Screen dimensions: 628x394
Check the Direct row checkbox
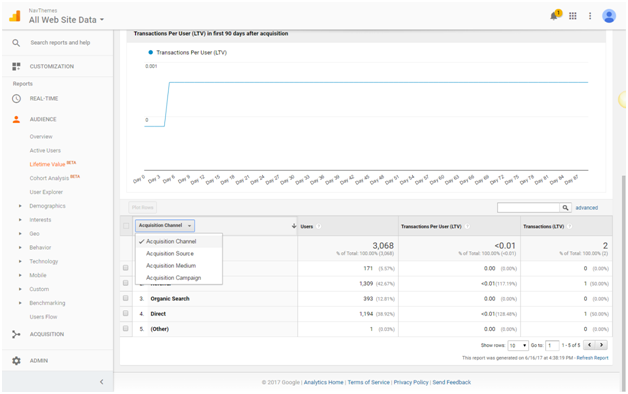(x=126, y=314)
